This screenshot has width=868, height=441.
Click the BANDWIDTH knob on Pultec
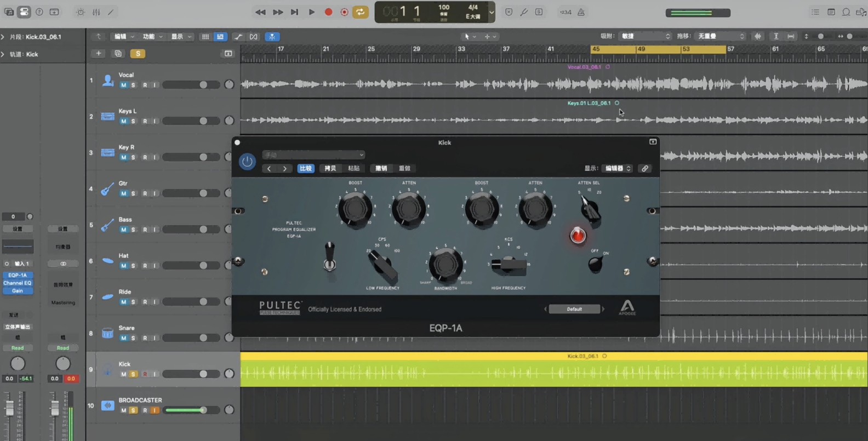[x=446, y=265]
